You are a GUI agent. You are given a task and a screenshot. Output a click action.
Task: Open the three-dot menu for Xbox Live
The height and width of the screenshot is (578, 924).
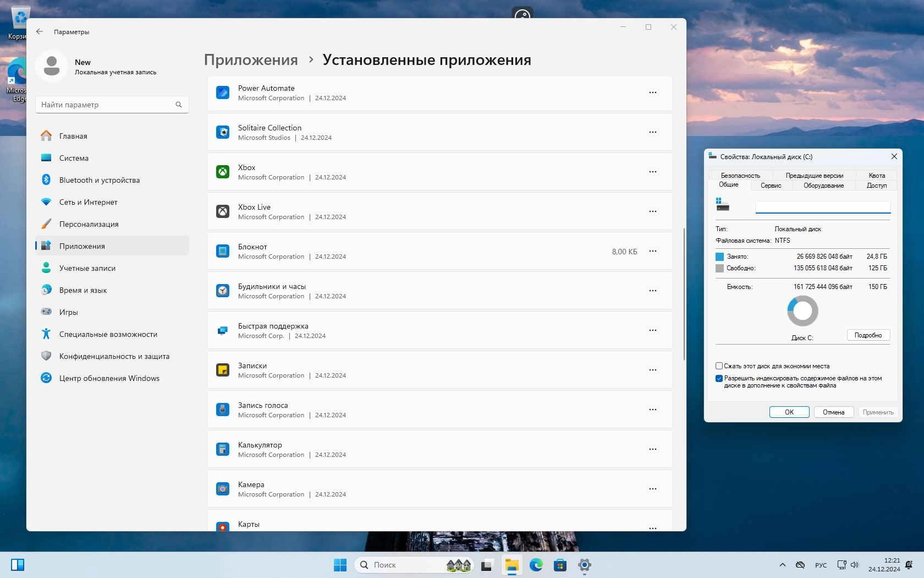[x=653, y=211]
